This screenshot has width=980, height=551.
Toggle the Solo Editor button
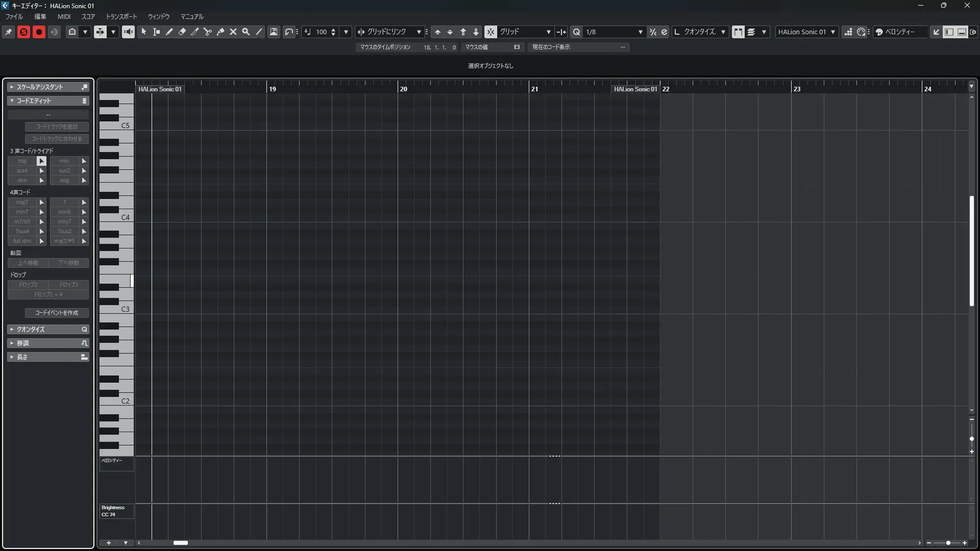[23, 32]
